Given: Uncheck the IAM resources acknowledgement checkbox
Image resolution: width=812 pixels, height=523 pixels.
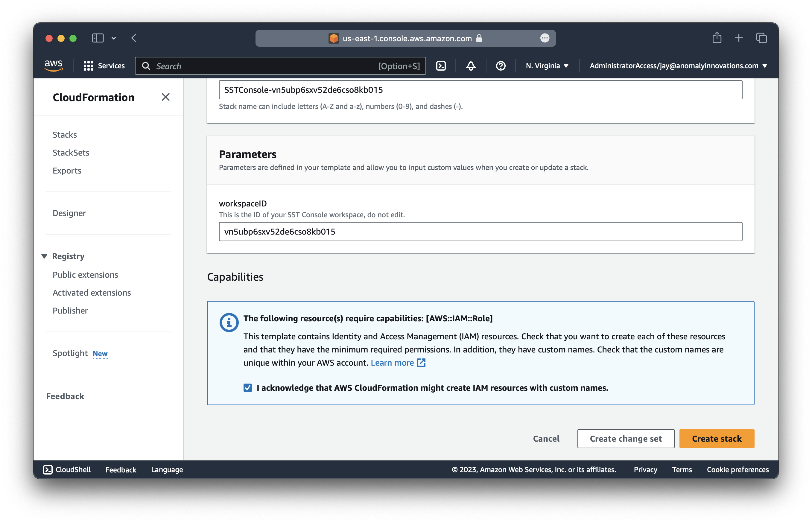Looking at the screenshot, I should coord(247,387).
